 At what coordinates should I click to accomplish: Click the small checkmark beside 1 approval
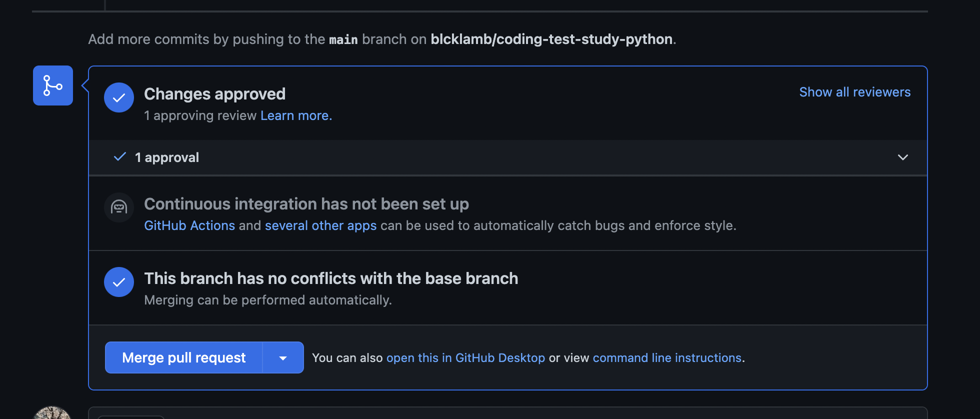pyautogui.click(x=120, y=157)
